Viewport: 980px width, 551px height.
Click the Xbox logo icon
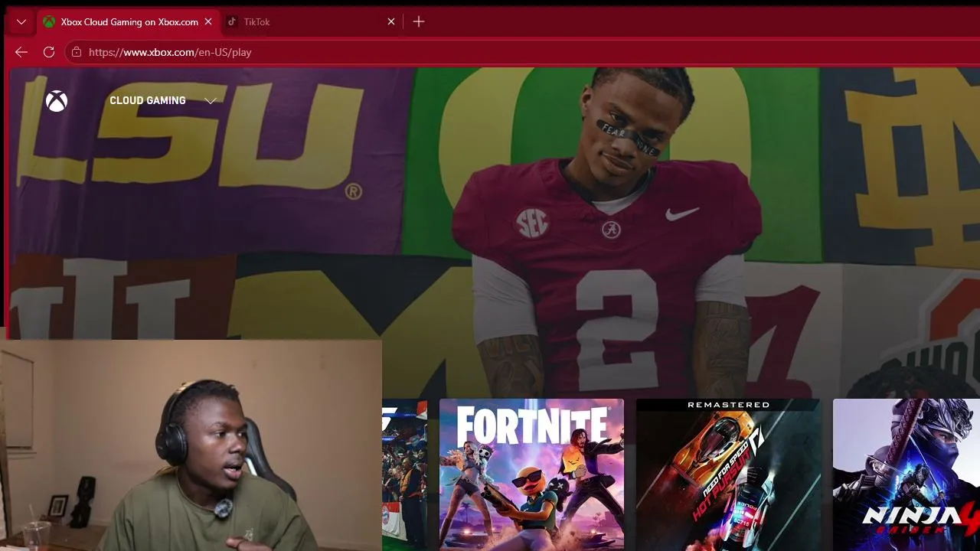tap(57, 101)
